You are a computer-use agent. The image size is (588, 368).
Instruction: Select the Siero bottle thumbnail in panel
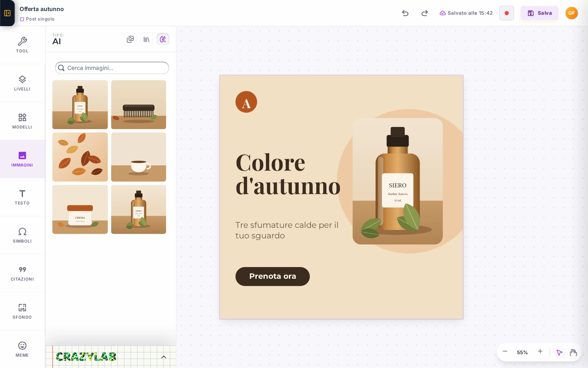[x=138, y=209]
